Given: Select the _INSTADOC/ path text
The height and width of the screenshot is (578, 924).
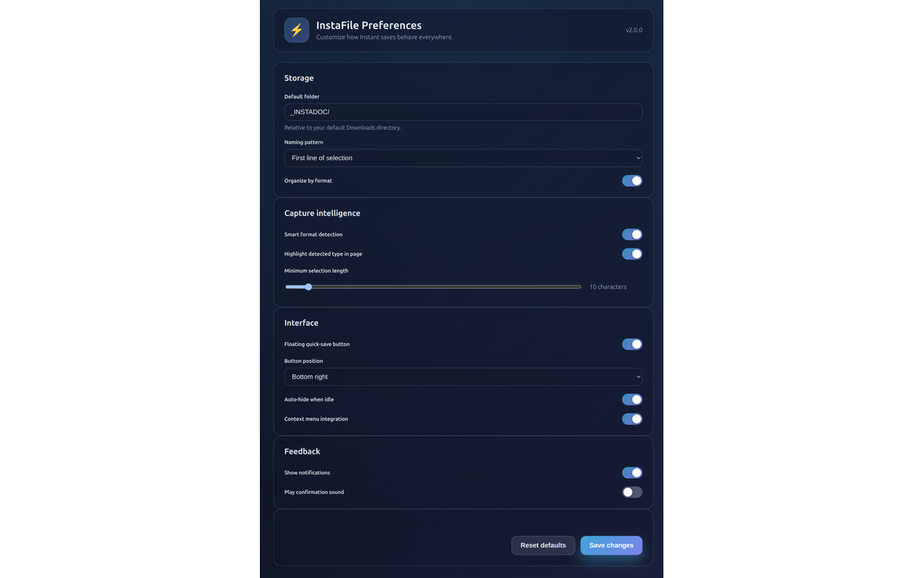Looking at the screenshot, I should (x=309, y=111).
